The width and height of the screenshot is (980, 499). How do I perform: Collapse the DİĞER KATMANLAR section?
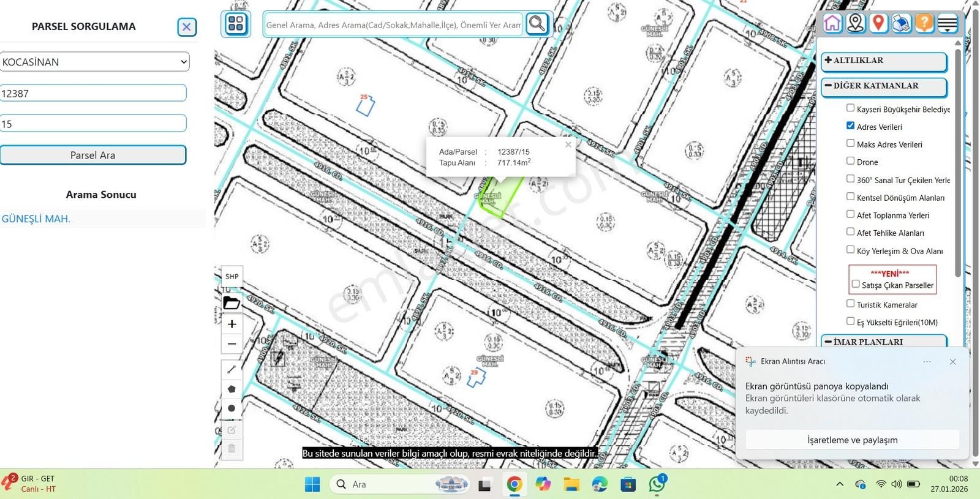(x=883, y=86)
